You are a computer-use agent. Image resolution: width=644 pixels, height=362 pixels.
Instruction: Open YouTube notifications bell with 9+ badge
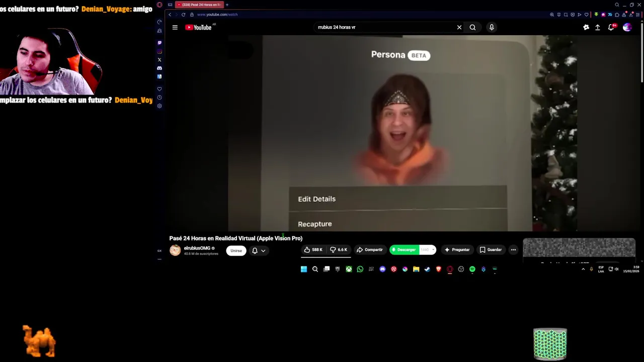point(611,27)
